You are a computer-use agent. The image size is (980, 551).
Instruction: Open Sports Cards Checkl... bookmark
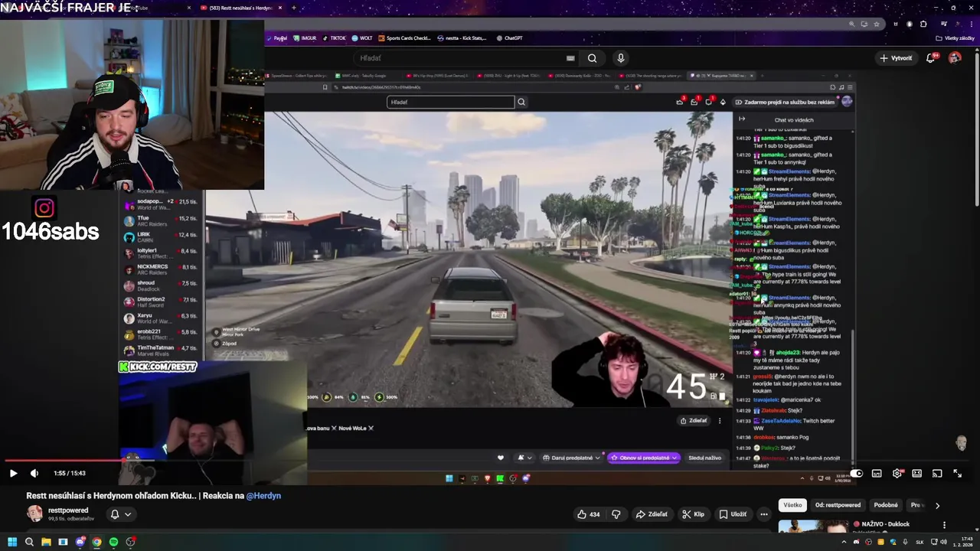(x=405, y=37)
